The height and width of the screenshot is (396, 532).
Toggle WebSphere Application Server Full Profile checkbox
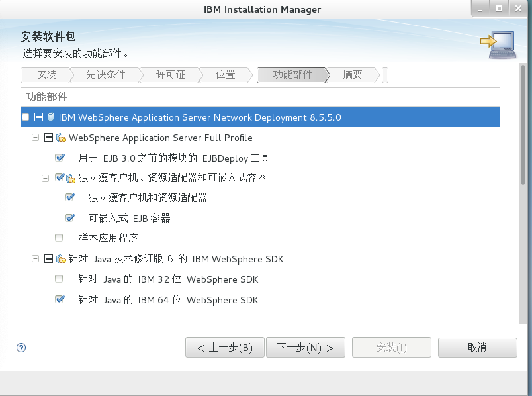coord(48,137)
